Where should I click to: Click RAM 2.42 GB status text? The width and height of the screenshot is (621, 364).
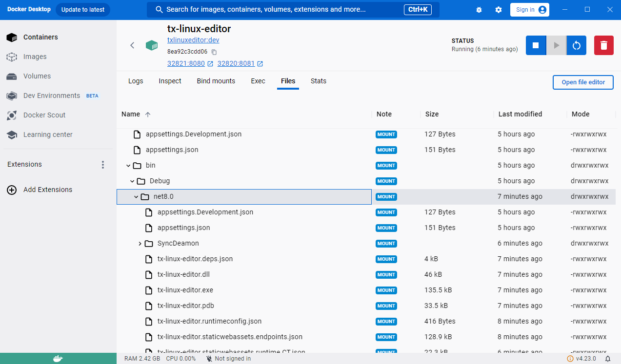click(142, 359)
